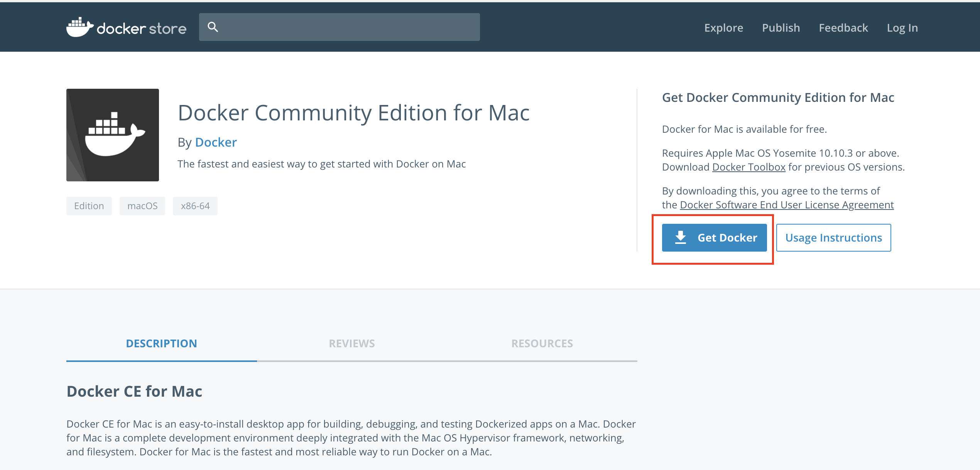Viewport: 980px width, 470px height.
Task: Open the Explore menu item
Action: point(723,28)
